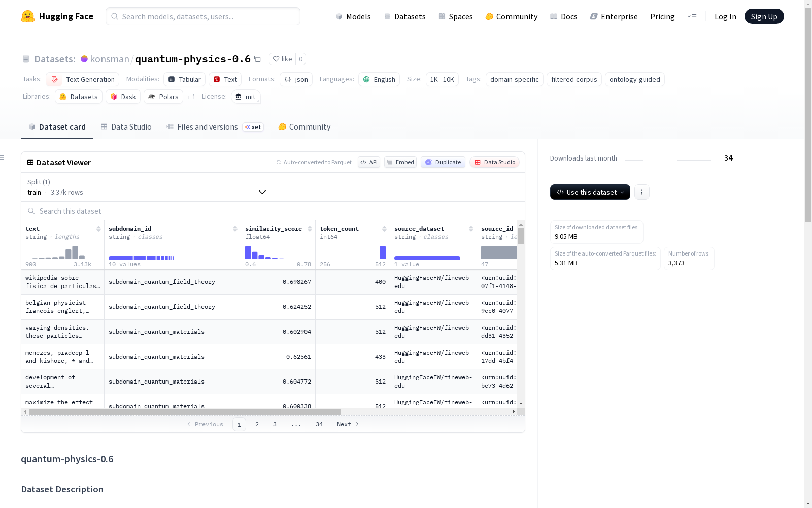Focus the Search models, datasets, users field
Viewport: 812px width, 508px height.
click(x=203, y=16)
